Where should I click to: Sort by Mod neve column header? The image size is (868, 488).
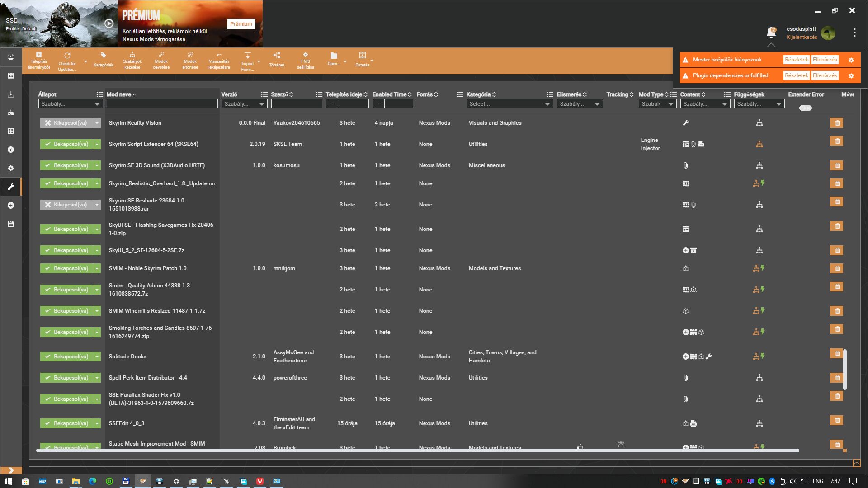pos(121,94)
